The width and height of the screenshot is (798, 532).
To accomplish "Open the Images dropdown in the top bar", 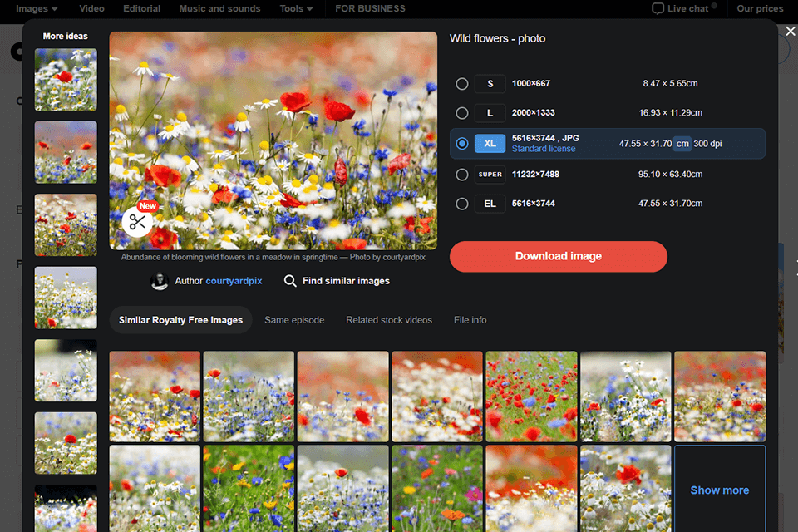I will point(37,8).
